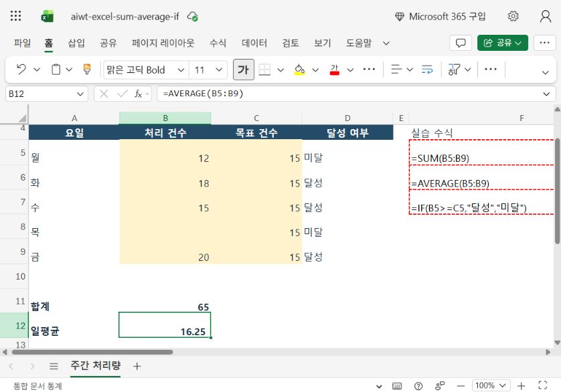Apply the yellow fill color bucket

pos(299,70)
